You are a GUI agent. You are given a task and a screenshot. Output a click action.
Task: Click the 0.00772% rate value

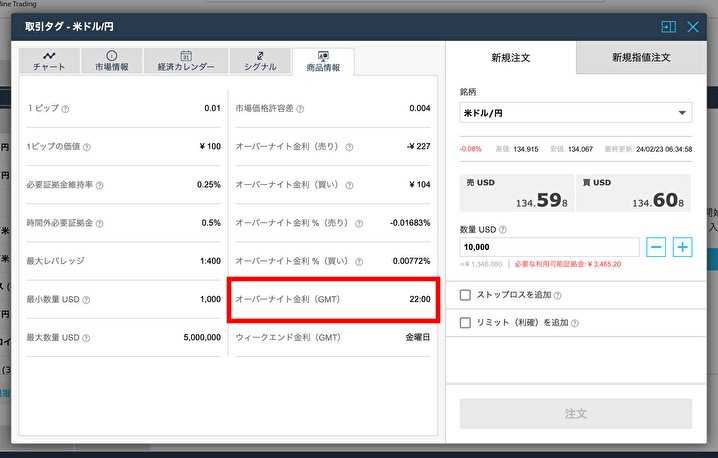412,261
